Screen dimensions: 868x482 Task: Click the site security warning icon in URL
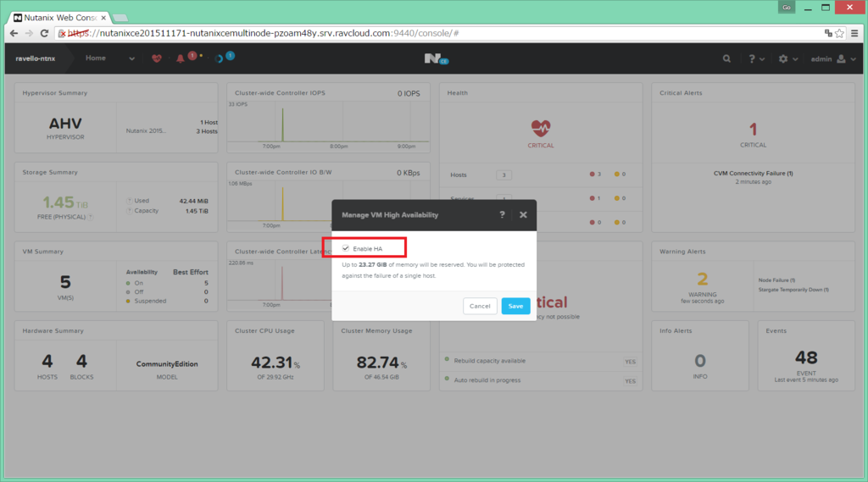click(62, 33)
